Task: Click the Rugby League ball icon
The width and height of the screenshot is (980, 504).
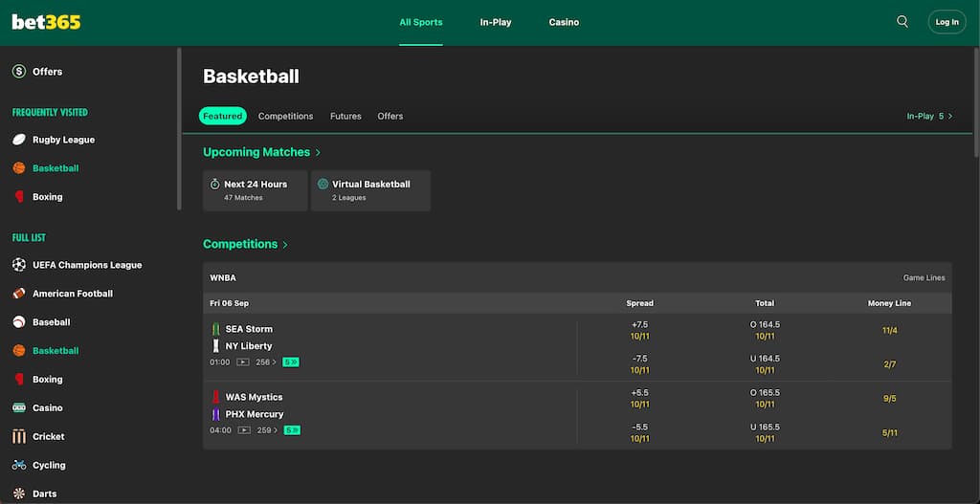Action: coord(19,140)
